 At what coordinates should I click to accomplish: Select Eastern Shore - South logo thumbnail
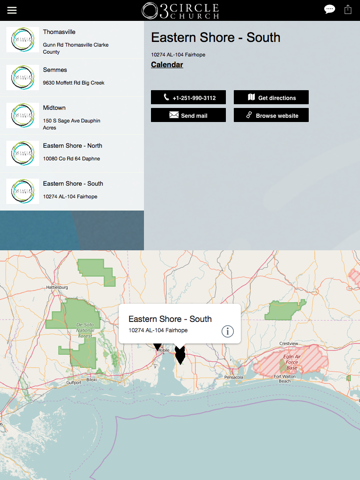tap(23, 192)
